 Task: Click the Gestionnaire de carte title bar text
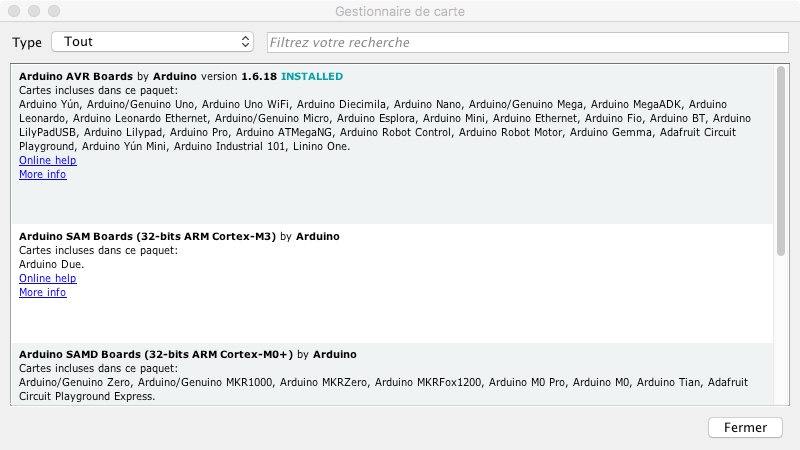coord(400,11)
